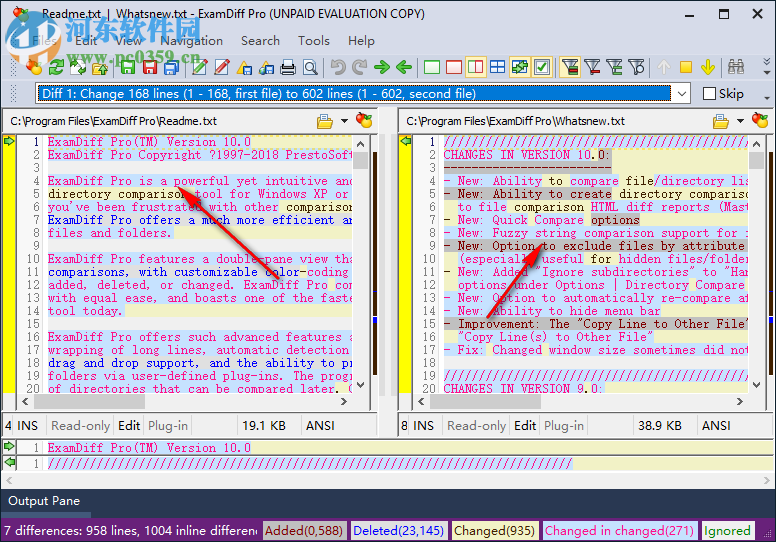
Task: Toggle the Skip checkbox
Action: click(709, 94)
